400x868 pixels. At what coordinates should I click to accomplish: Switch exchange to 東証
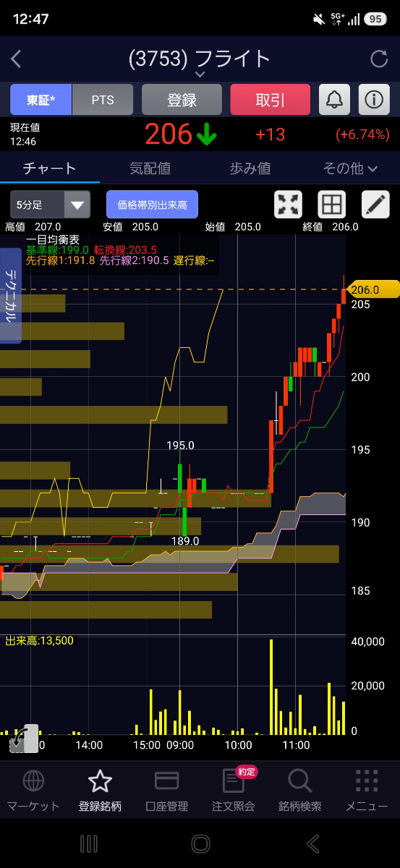41,100
